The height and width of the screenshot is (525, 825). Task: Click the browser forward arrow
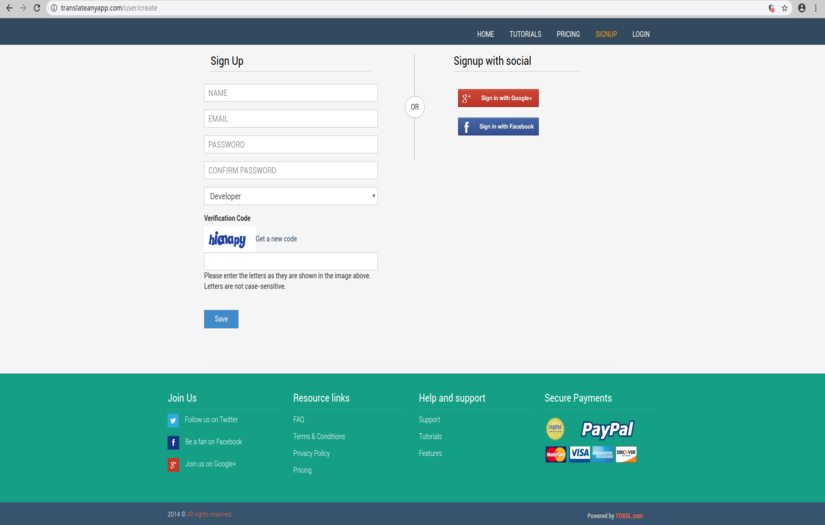pyautogui.click(x=23, y=8)
